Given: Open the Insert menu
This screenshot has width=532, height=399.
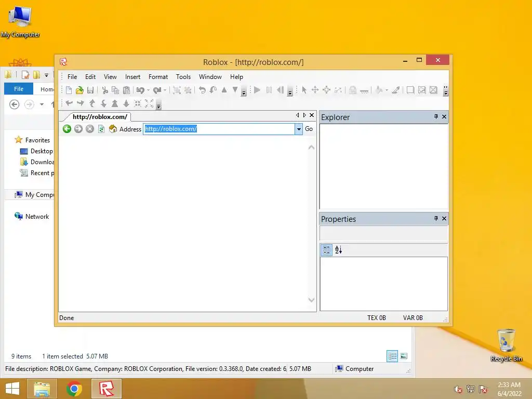Looking at the screenshot, I should pyautogui.click(x=132, y=77).
